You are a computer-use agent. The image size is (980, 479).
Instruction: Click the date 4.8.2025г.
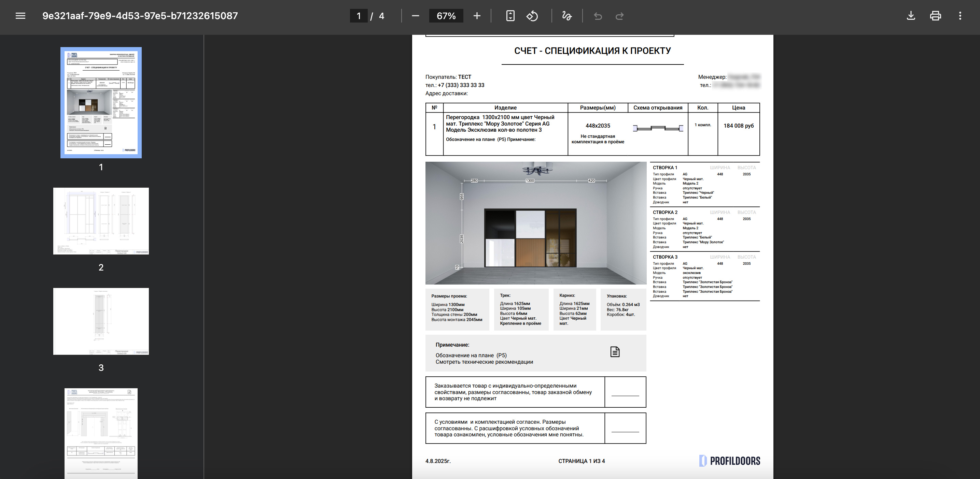(438, 461)
